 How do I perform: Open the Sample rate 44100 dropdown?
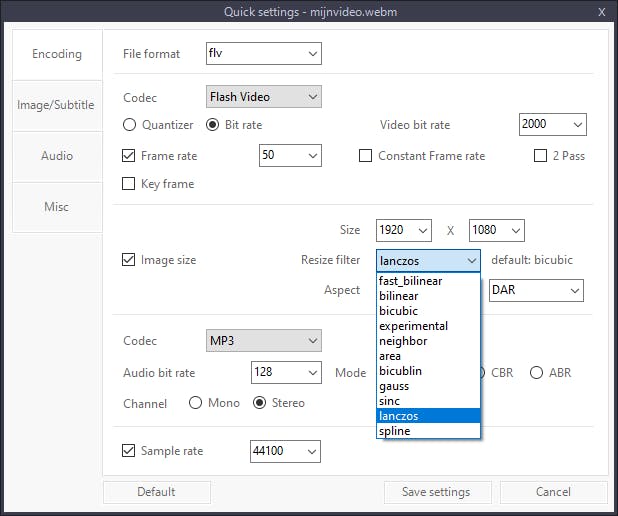pyautogui.click(x=285, y=451)
